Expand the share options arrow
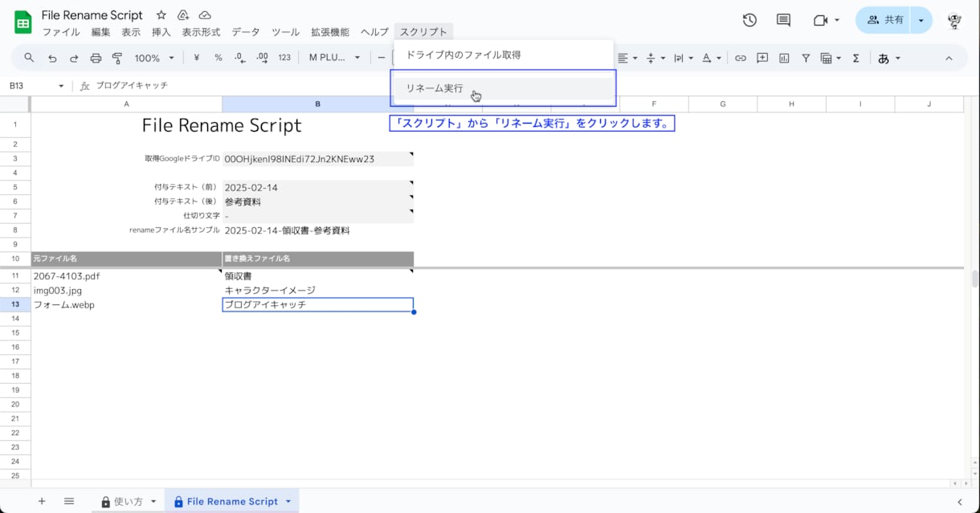This screenshot has width=980, height=513. click(921, 20)
